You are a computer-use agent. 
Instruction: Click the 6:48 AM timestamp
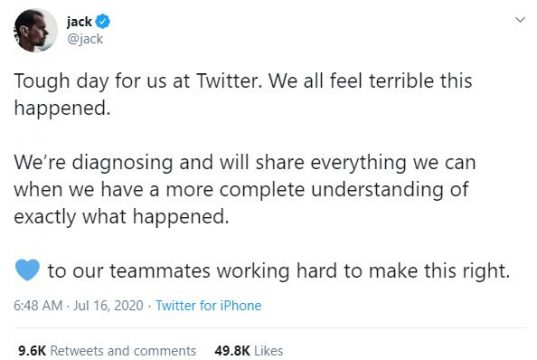tap(38, 306)
